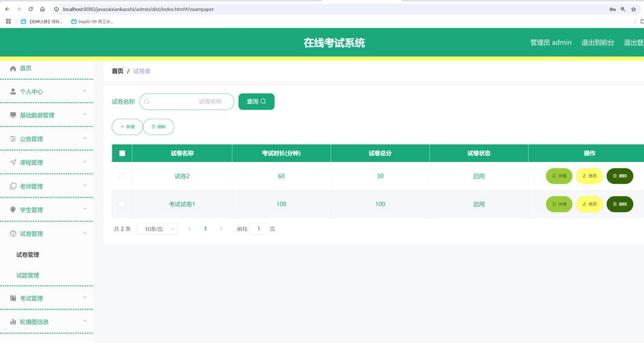Open 详情 for row 试卷2
644x343 pixels.
coord(559,176)
